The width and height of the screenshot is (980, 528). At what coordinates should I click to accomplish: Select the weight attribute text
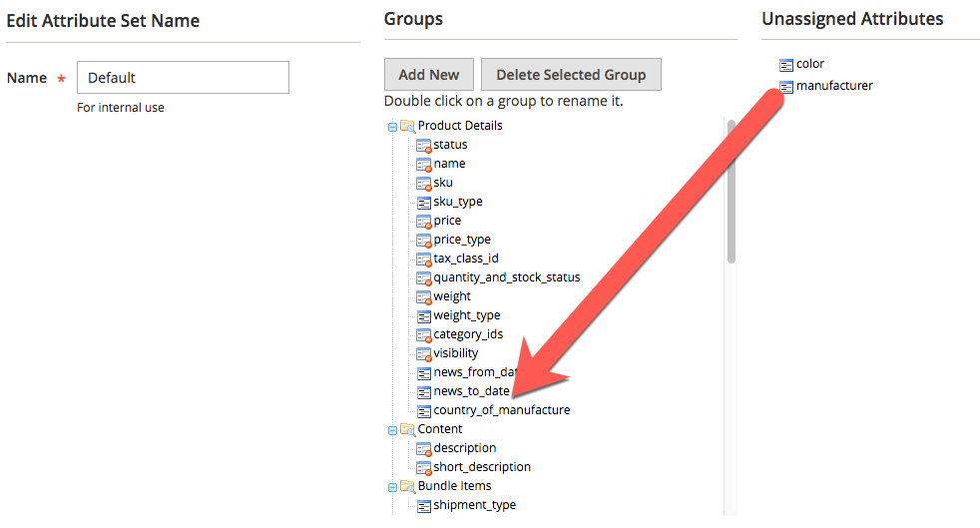point(452,296)
